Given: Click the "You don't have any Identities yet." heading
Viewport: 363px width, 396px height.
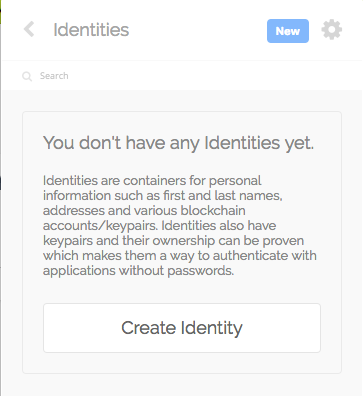Looking at the screenshot, I should point(178,143).
